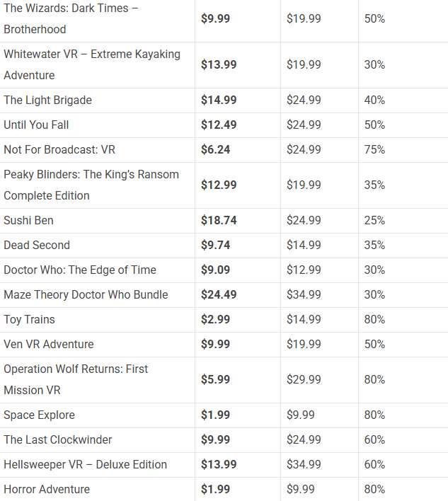Click the $18.74 sale price for Sushi Ben
Screen dimensions: 448x501
[x=219, y=221]
